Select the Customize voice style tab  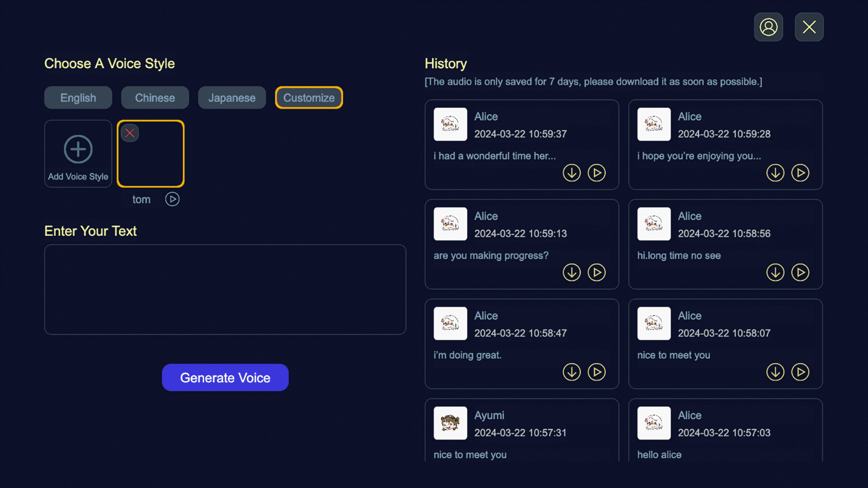click(x=309, y=97)
